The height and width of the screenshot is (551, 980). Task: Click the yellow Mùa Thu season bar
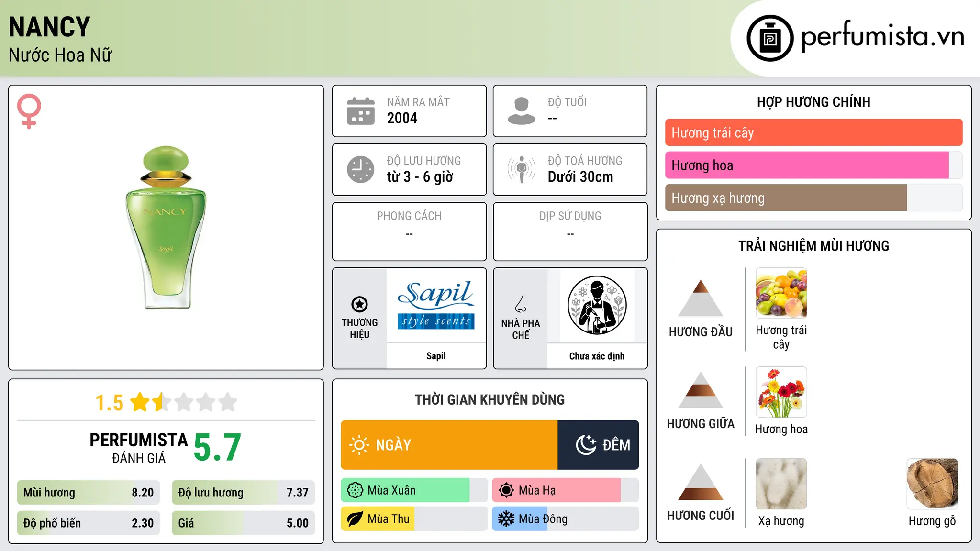(378, 519)
